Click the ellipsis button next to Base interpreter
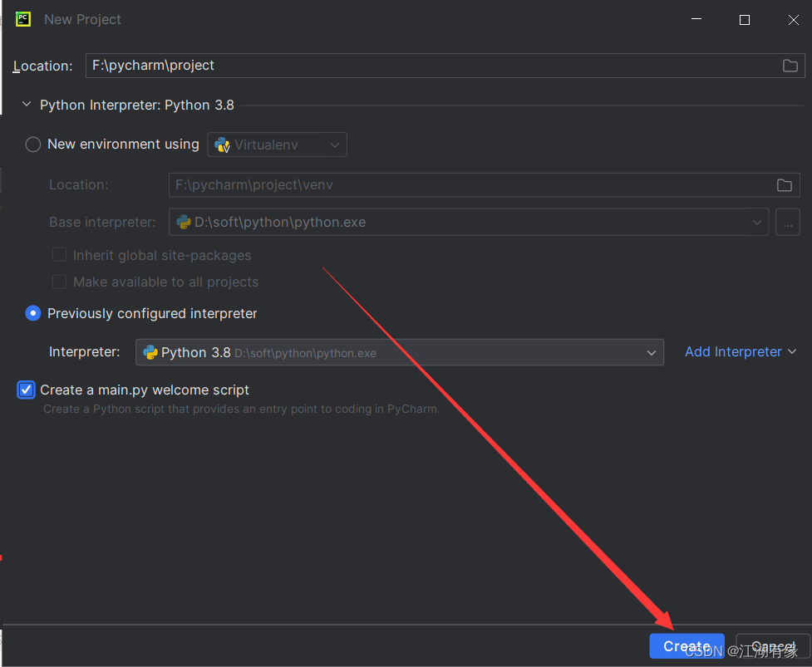Viewport: 812px width, 667px height. [x=788, y=223]
